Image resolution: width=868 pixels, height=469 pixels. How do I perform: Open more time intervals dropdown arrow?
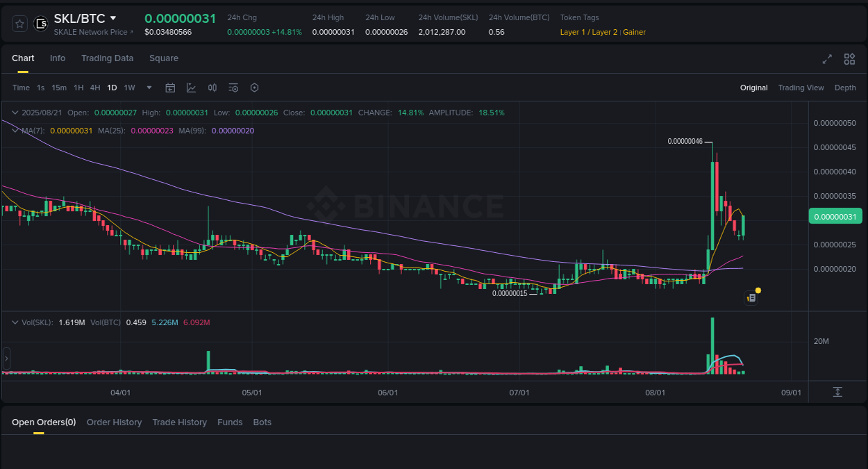pos(149,88)
